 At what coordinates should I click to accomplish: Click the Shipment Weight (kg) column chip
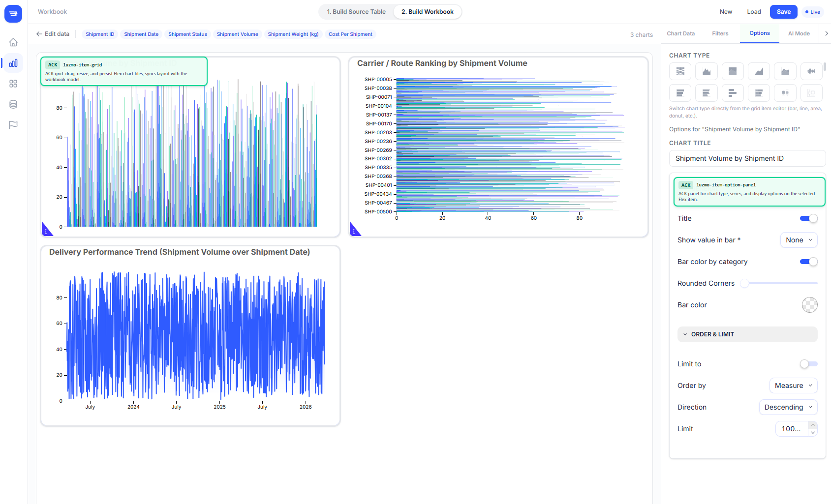point(293,34)
